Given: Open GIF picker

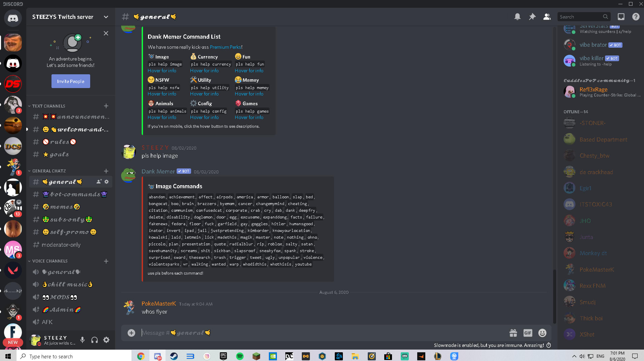Looking at the screenshot, I should coord(528,333).
